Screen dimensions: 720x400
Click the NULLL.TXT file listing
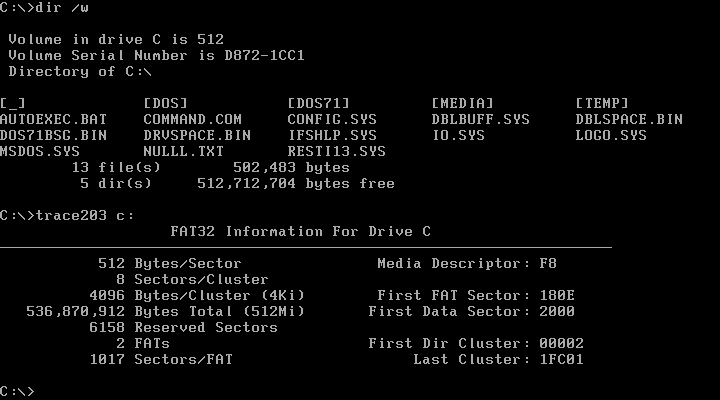click(x=184, y=151)
